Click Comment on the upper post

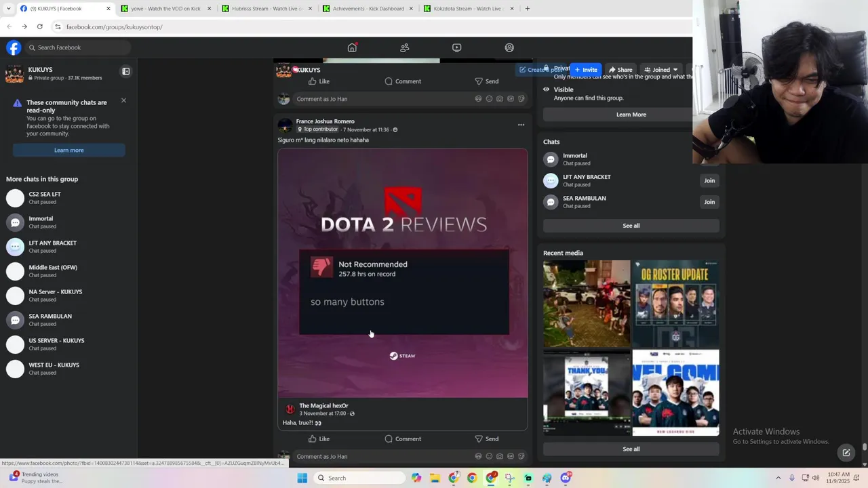tap(403, 81)
